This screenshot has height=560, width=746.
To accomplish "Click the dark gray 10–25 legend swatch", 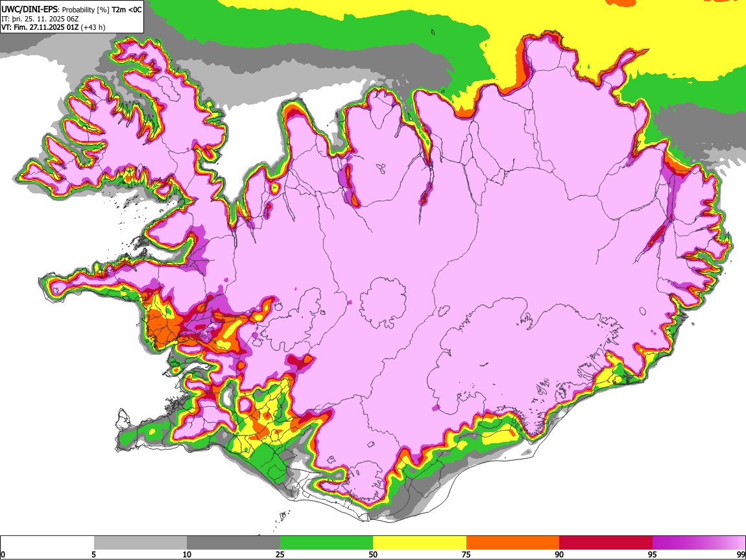I will (x=234, y=543).
